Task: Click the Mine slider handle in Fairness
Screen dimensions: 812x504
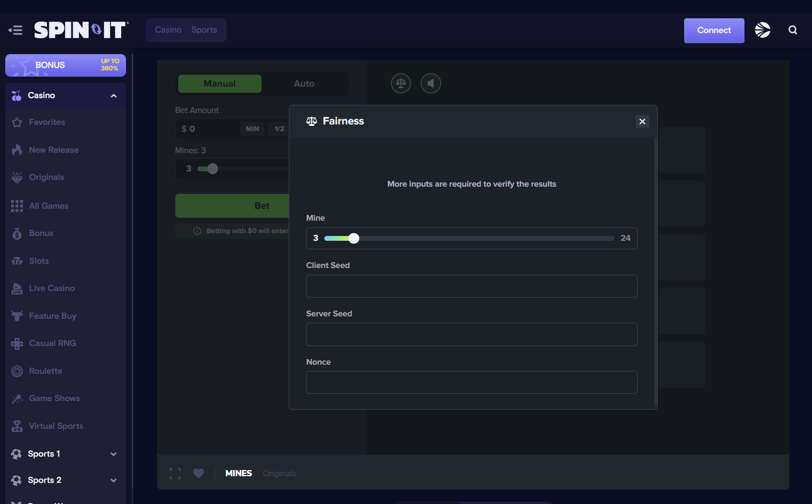Action: click(354, 238)
